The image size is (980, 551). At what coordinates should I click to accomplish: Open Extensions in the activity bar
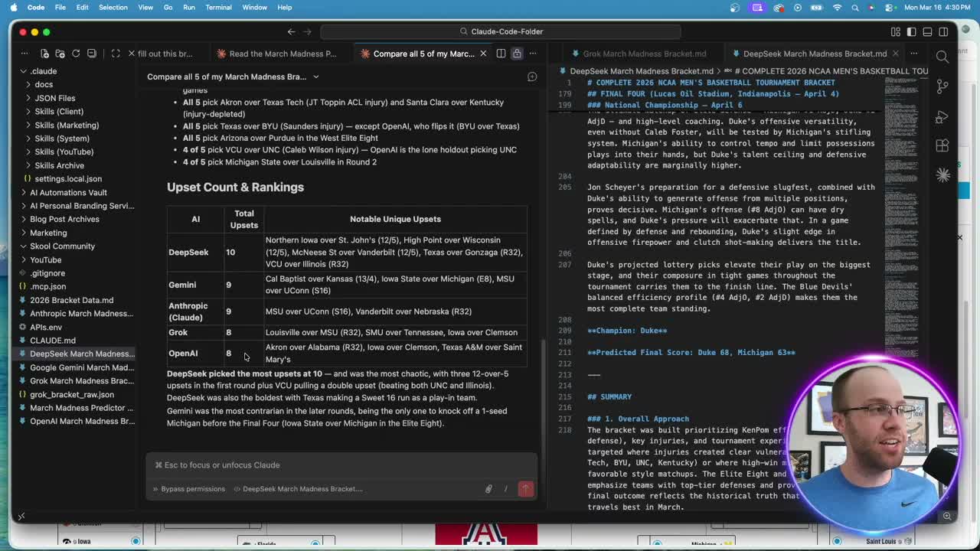[942, 145]
